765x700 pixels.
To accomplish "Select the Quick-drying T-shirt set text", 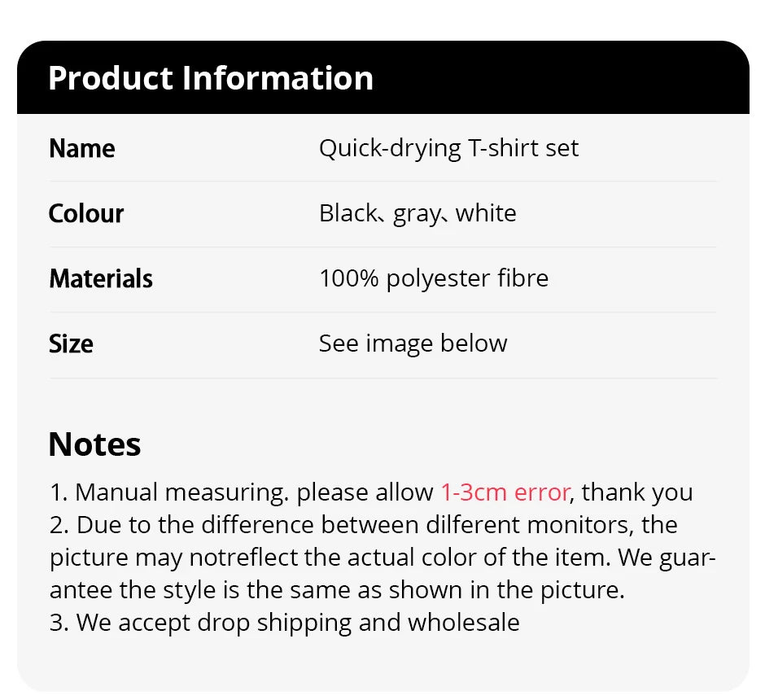I will [x=448, y=148].
